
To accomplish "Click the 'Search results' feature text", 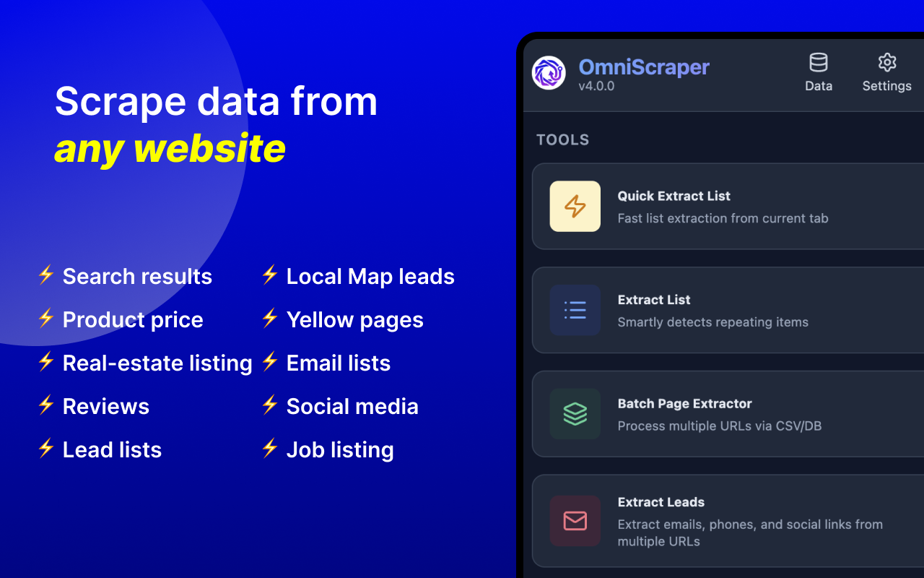I will 137,276.
